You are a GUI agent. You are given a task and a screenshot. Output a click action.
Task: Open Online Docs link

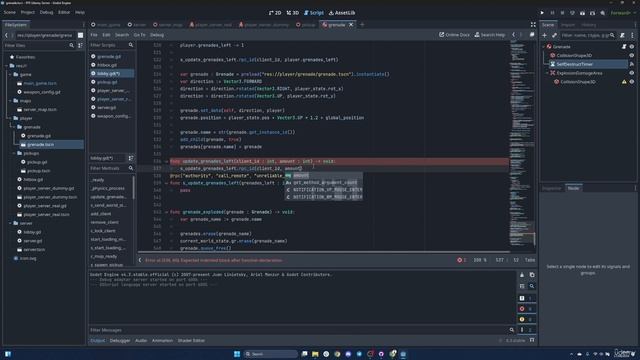[x=454, y=35]
